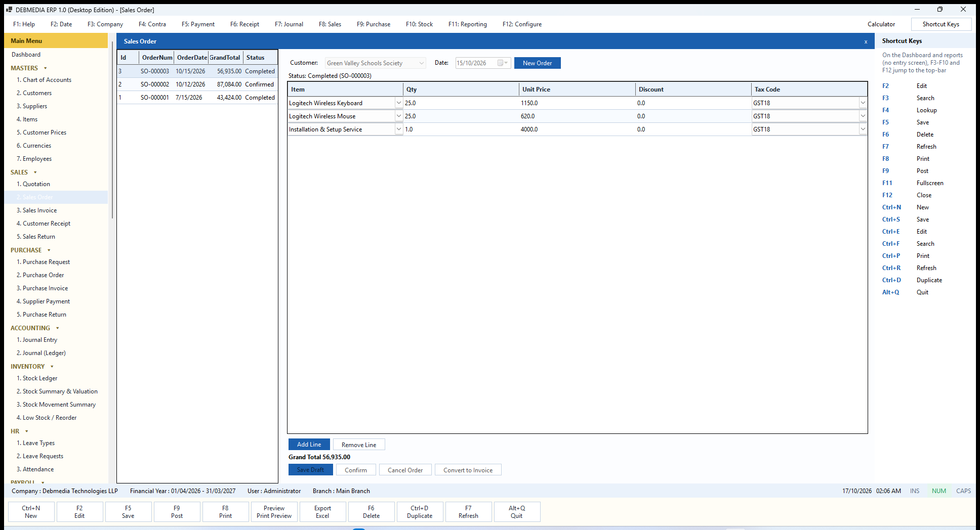Open the F11: Reporting menu
Image resolution: width=980 pixels, height=530 pixels.
pyautogui.click(x=468, y=24)
